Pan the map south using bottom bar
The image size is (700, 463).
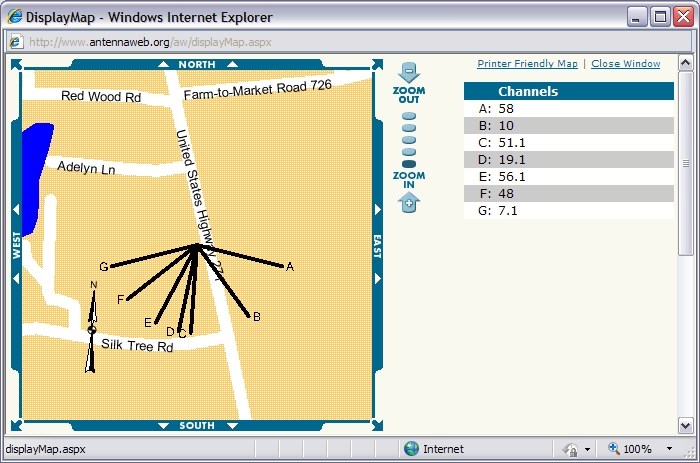pyautogui.click(x=196, y=425)
